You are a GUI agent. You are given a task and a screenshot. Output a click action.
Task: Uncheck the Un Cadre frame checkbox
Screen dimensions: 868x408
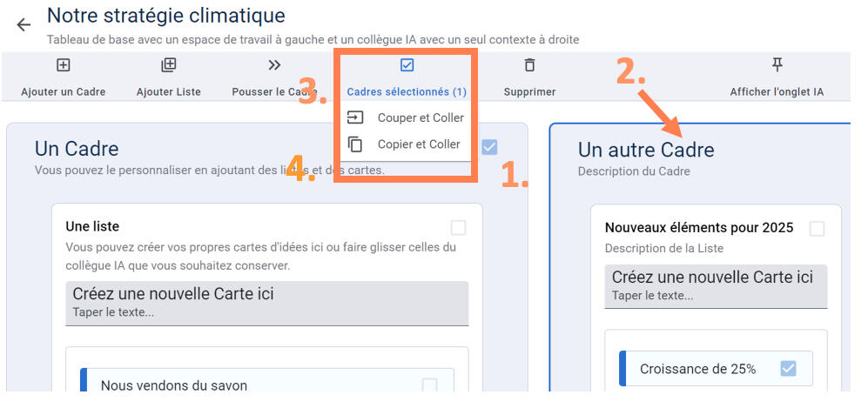coord(489,147)
